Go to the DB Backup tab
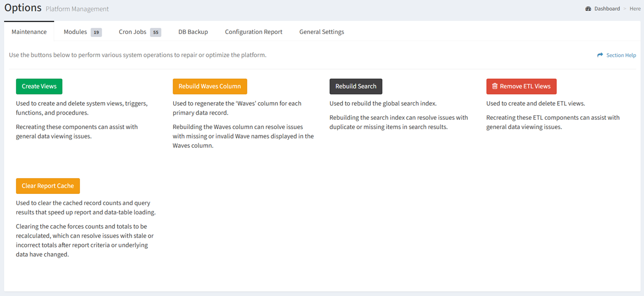 click(x=193, y=32)
